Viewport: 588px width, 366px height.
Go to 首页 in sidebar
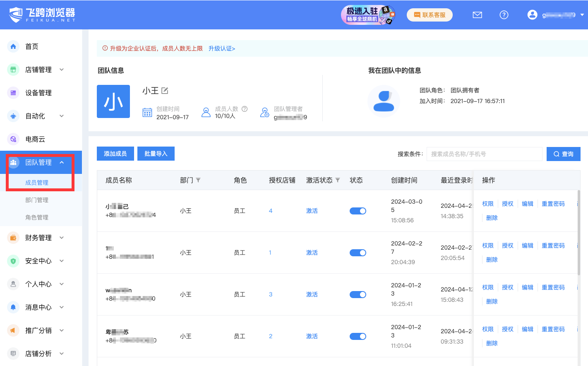pos(32,46)
